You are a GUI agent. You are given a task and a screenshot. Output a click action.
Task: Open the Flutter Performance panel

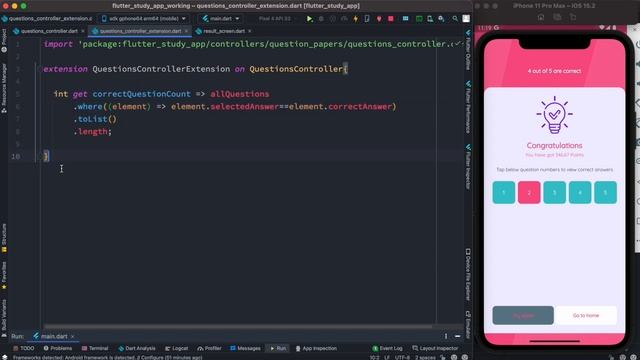tap(468, 107)
